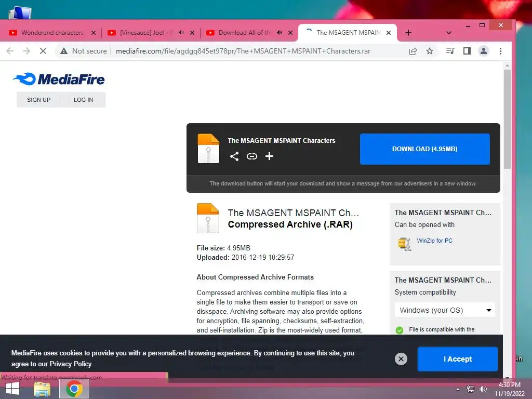Click the browser forward arrow
532x399 pixels.
(x=26, y=51)
